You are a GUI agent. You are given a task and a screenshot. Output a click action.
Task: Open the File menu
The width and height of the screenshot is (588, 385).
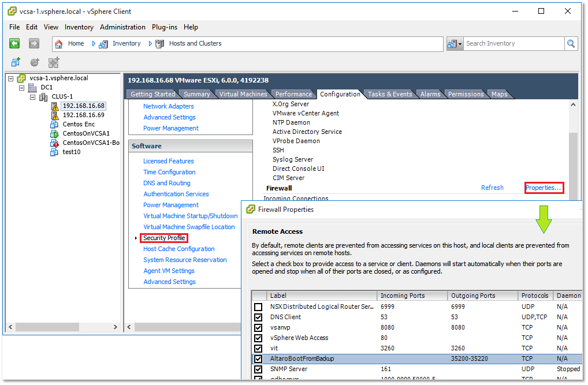point(14,27)
